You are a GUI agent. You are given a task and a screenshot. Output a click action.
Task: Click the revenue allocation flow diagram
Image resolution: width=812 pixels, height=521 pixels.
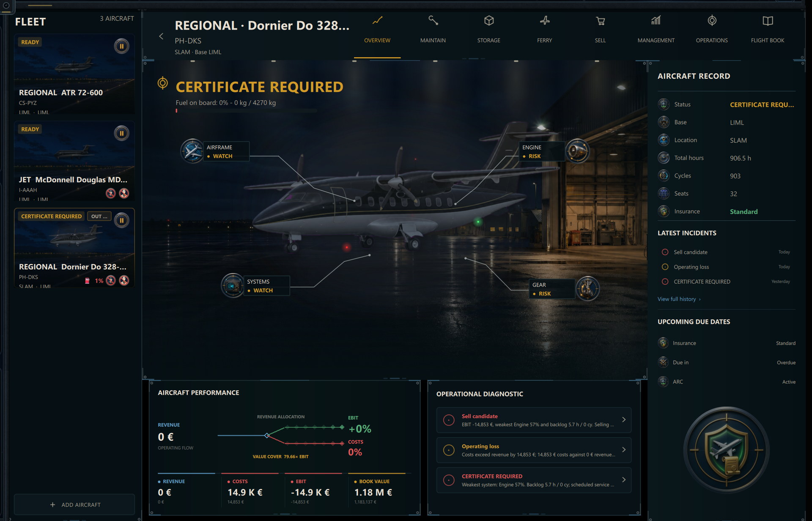(281, 436)
